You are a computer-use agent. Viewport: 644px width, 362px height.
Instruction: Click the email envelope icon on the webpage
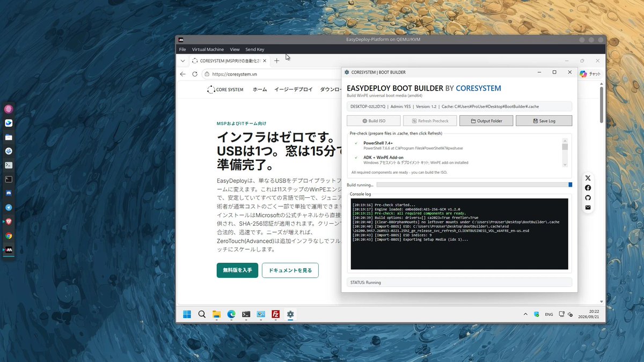point(588,207)
